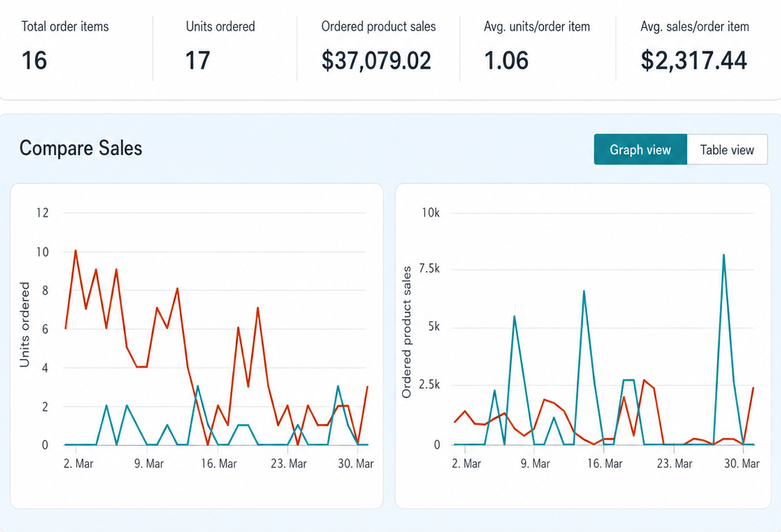
Task: Click the 6 label on units chart
Action: [x=45, y=329]
